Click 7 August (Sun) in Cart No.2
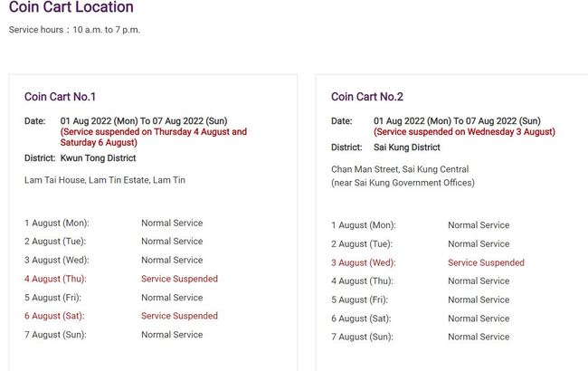This screenshot has width=588, height=371. point(362,337)
